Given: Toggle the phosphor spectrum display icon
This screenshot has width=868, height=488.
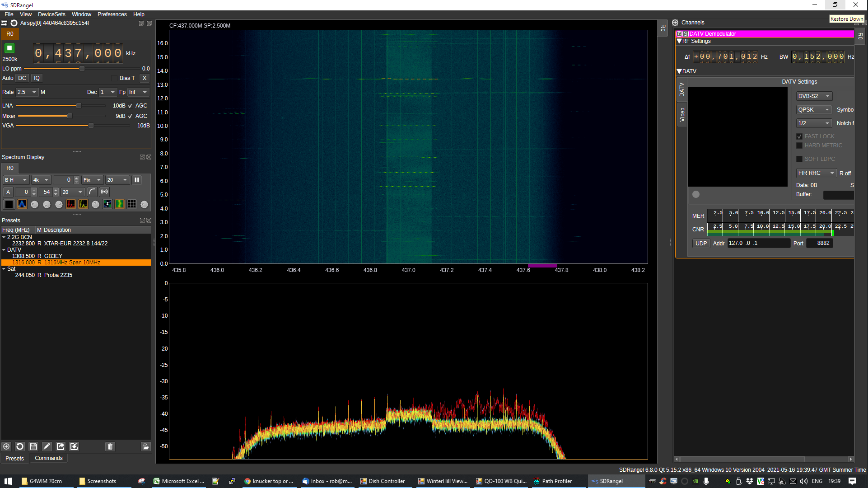Looking at the screenshot, I should [22, 204].
